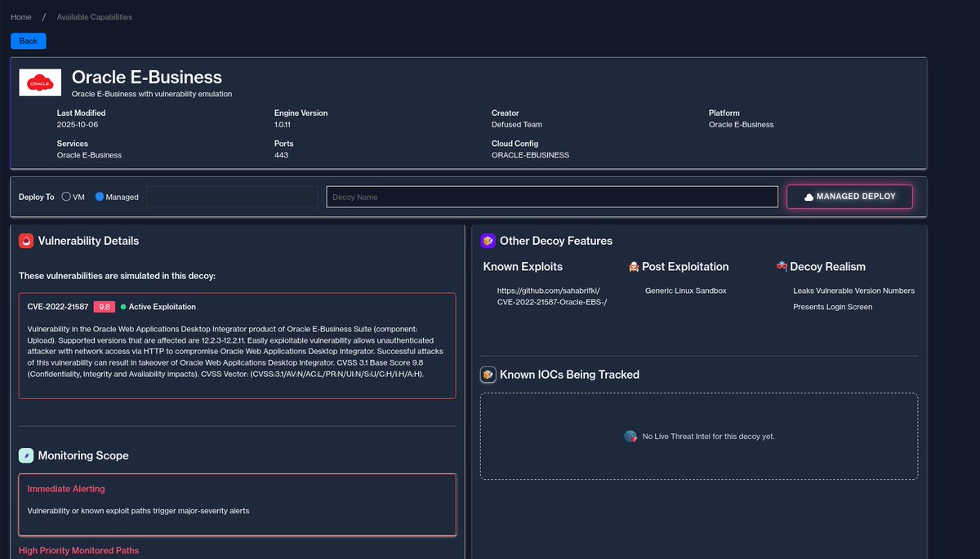Screen dimensions: 980x559
Task: Click the vulnerability description paragraph
Action: pyautogui.click(x=237, y=351)
